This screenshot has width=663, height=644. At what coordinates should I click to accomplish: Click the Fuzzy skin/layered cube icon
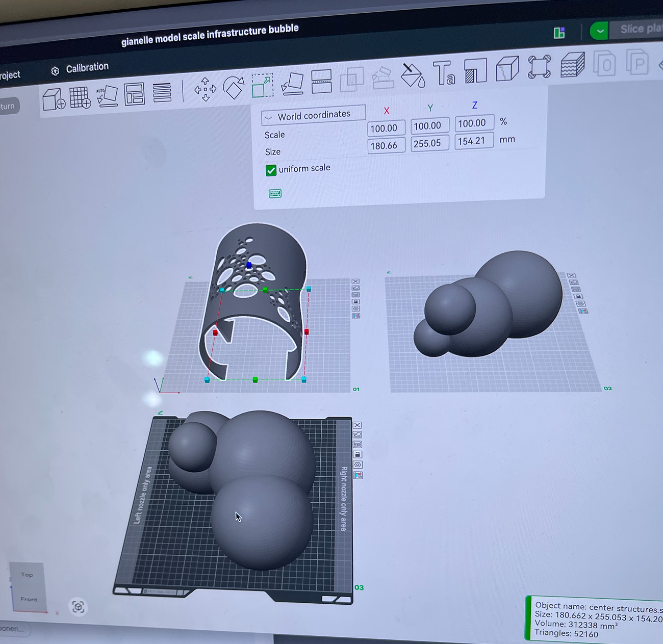[x=572, y=64]
